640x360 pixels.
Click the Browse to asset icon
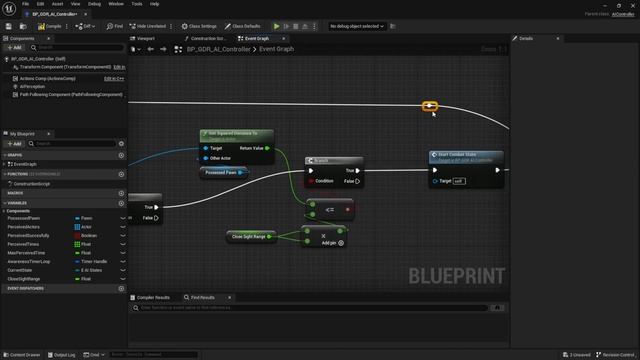[x=23, y=26]
